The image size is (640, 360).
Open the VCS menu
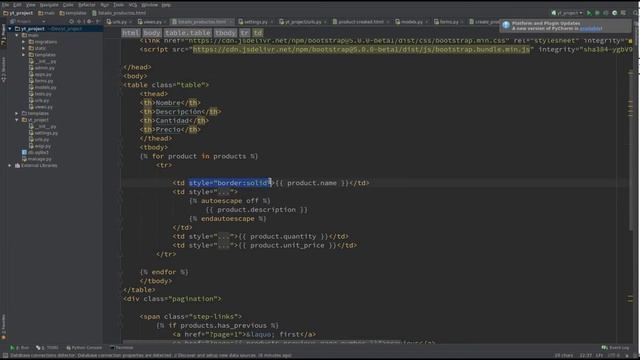click(x=133, y=5)
